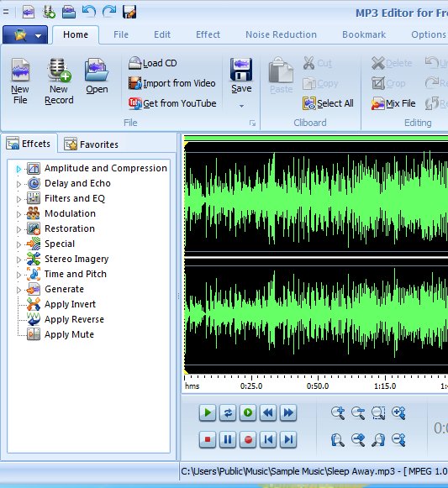448x488 pixels.
Task: Click horizontal zoom in magnifier
Action: pos(338,413)
